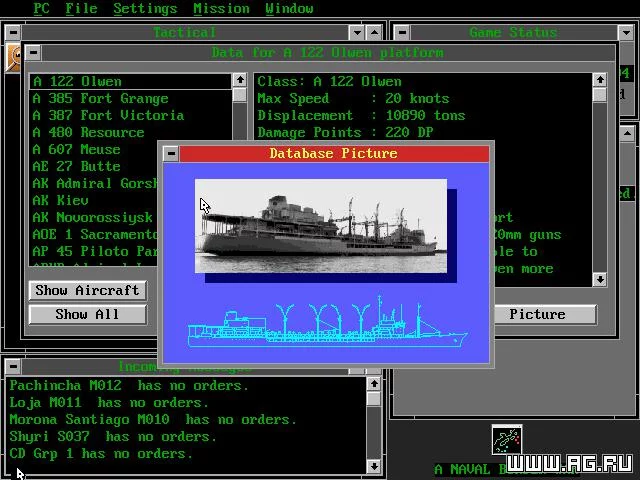
Task: Select AK Admiral Gorshkov entry
Action: [94, 184]
